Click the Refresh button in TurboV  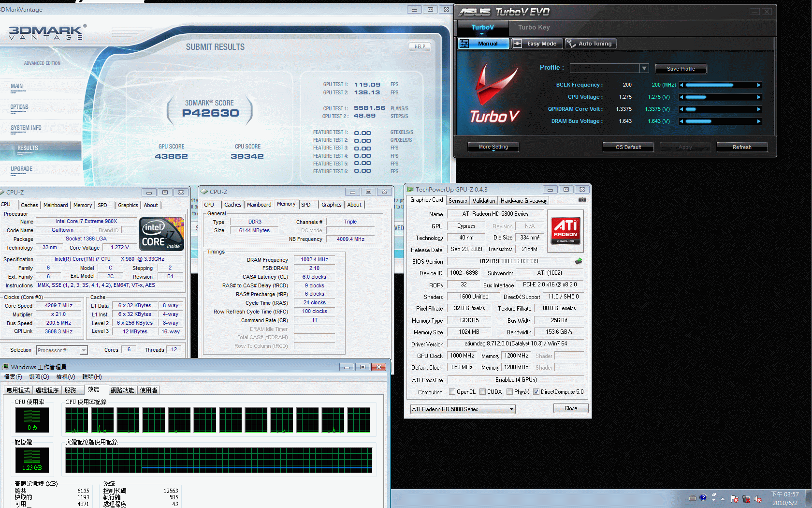[x=742, y=147]
